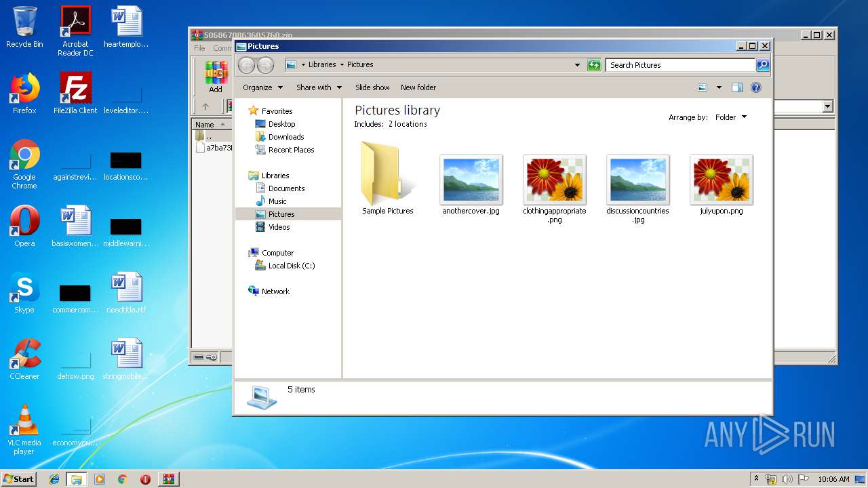Select Documents library
The image size is (868, 488).
(x=286, y=188)
